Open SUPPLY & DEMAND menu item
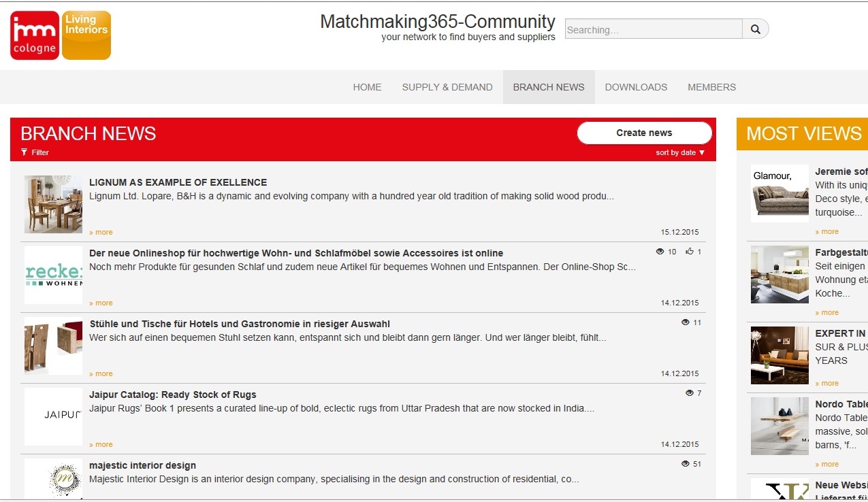868x502 pixels. (x=447, y=87)
